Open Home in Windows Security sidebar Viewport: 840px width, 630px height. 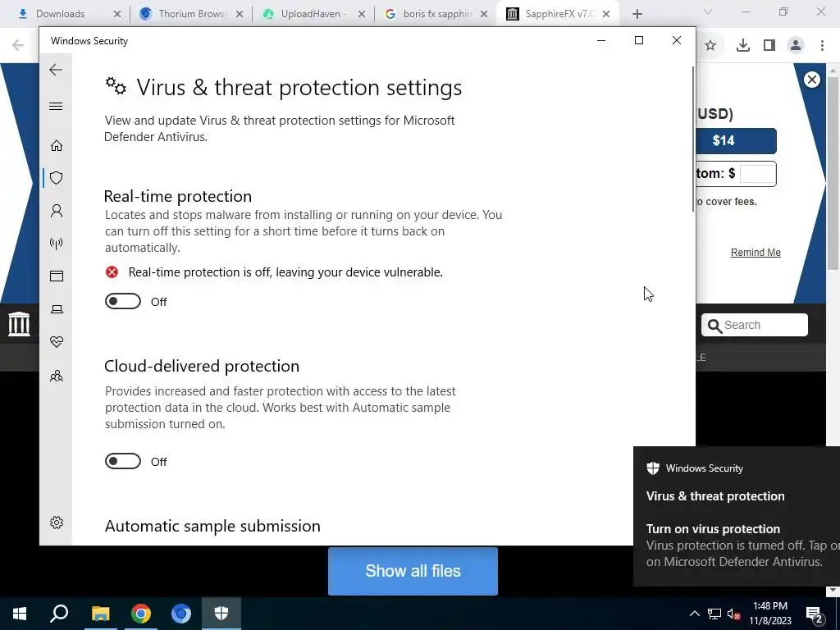coord(57,146)
